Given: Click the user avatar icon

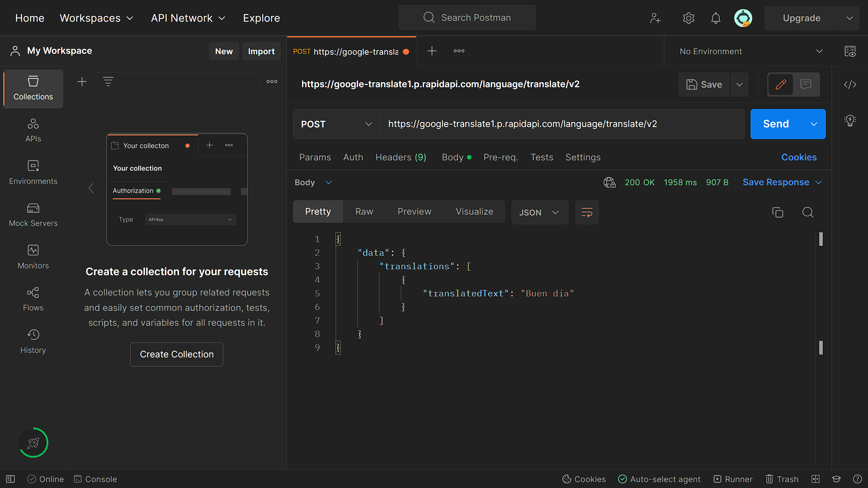Looking at the screenshot, I should (743, 18).
